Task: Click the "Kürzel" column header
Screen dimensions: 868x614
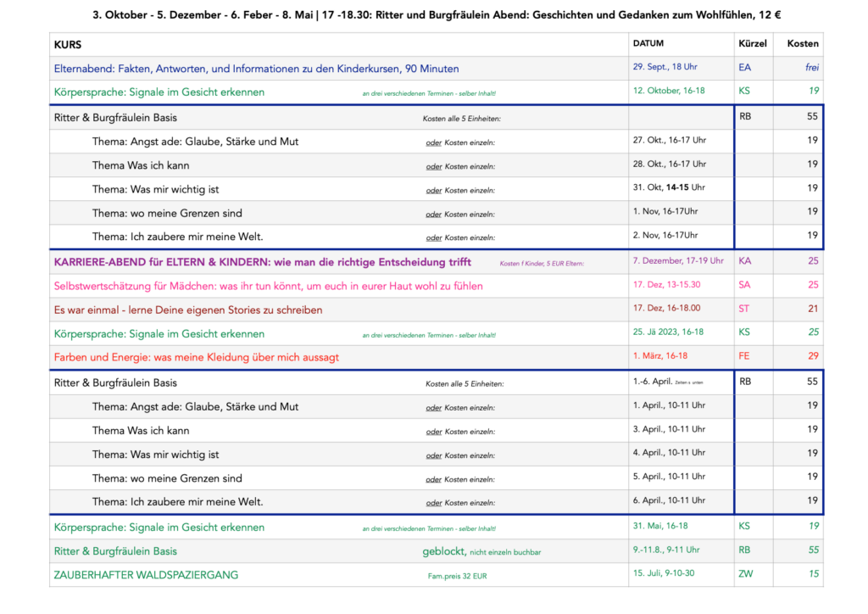Action: (753, 43)
